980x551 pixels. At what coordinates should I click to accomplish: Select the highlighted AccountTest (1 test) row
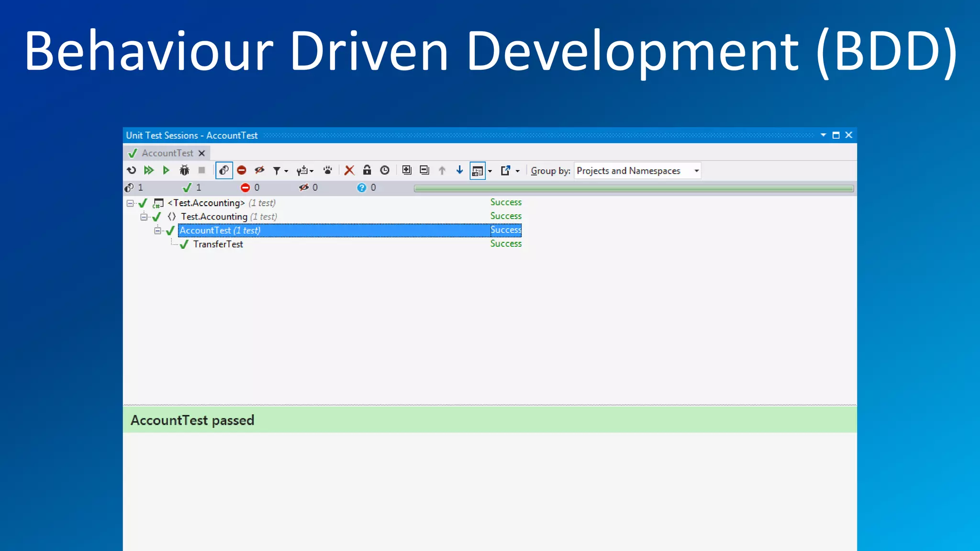pos(350,231)
